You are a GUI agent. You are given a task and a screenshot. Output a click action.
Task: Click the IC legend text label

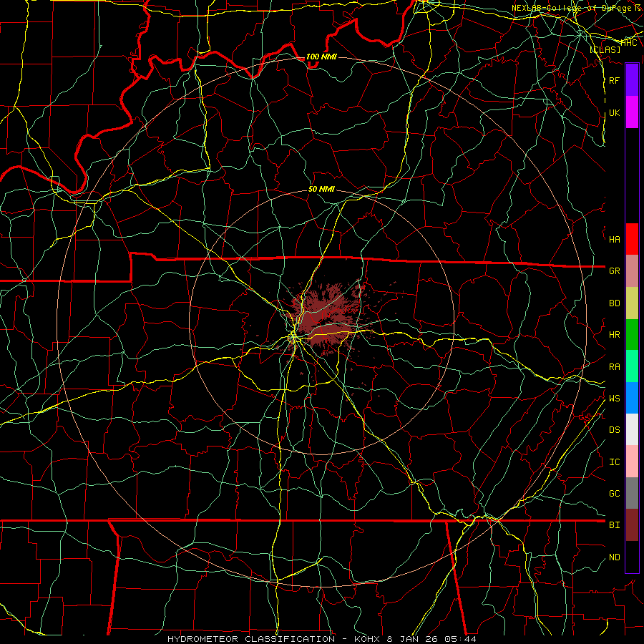614,462
